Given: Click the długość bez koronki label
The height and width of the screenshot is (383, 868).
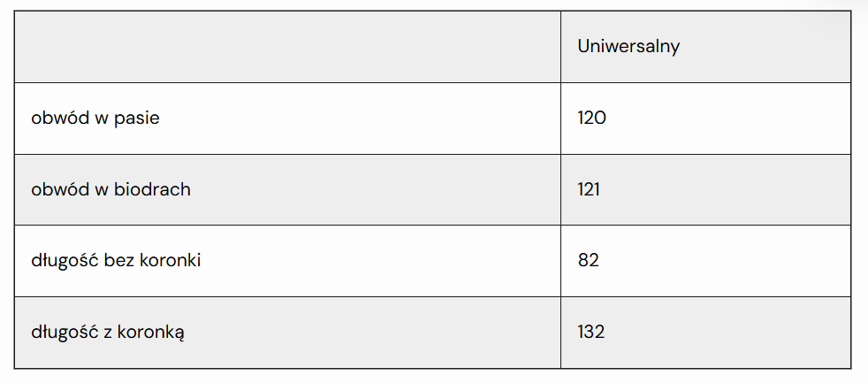Looking at the screenshot, I should (x=116, y=261).
